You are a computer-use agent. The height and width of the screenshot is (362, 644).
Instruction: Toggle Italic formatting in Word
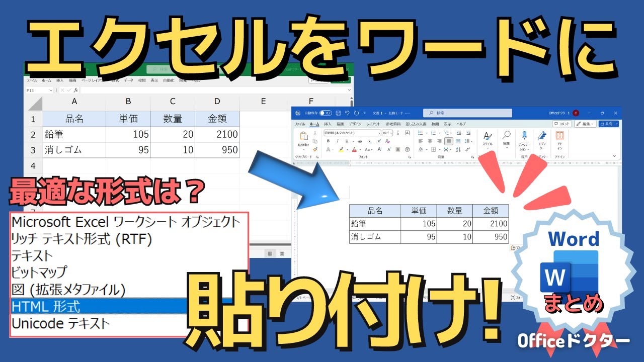tap(338, 141)
